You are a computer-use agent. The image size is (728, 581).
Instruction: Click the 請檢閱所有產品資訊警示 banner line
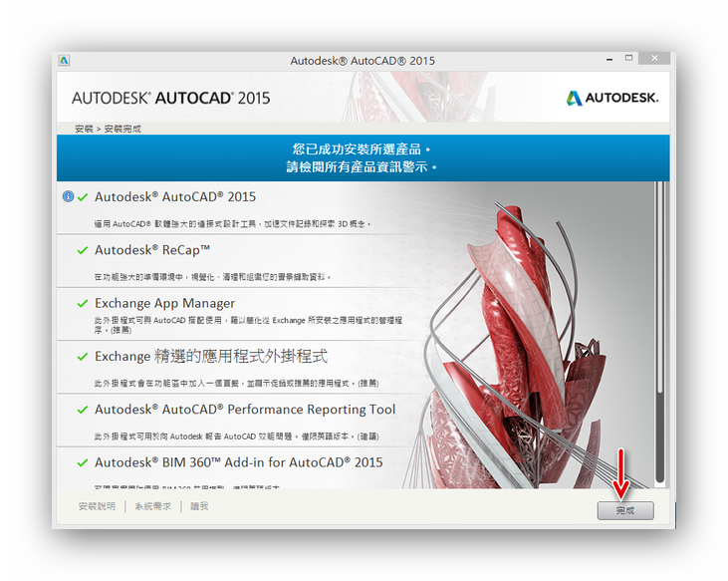[x=362, y=166]
